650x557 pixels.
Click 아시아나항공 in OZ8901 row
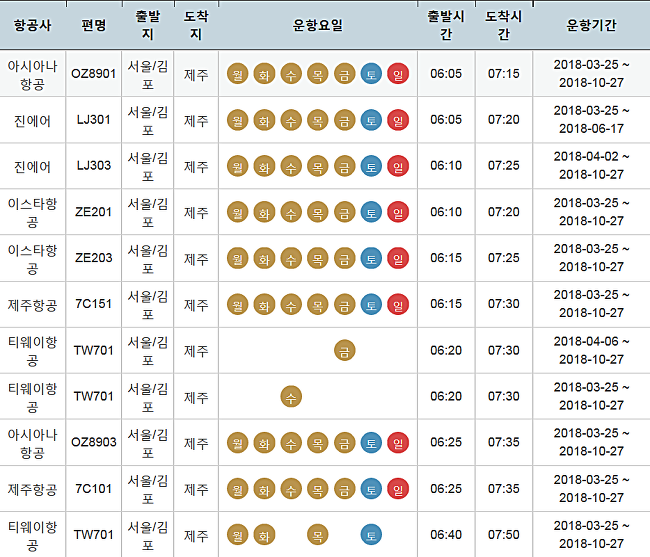[32, 75]
